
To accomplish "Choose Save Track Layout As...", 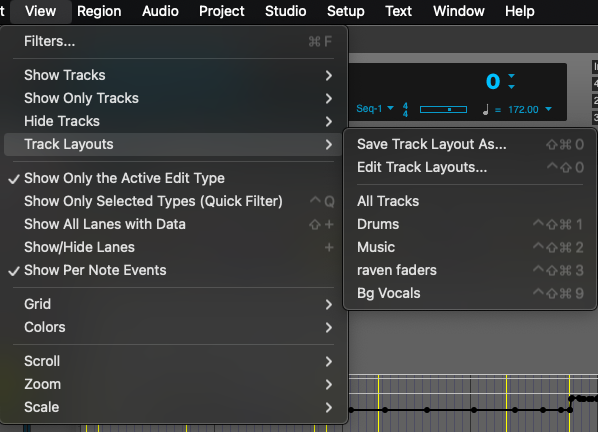I will [470, 144].
